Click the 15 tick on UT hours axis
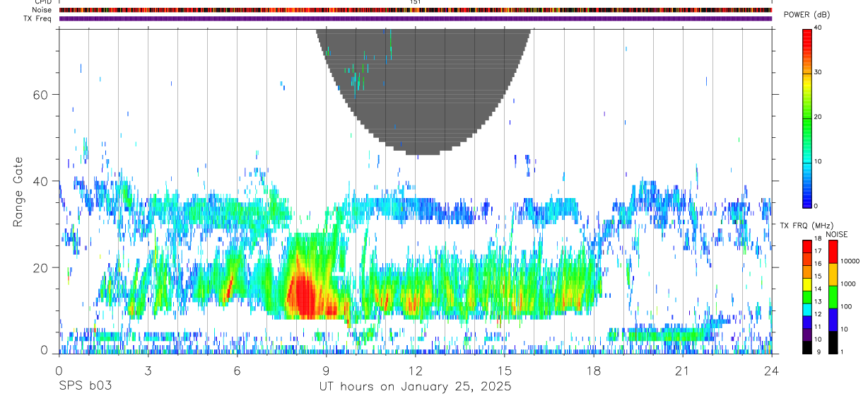 coord(504,371)
